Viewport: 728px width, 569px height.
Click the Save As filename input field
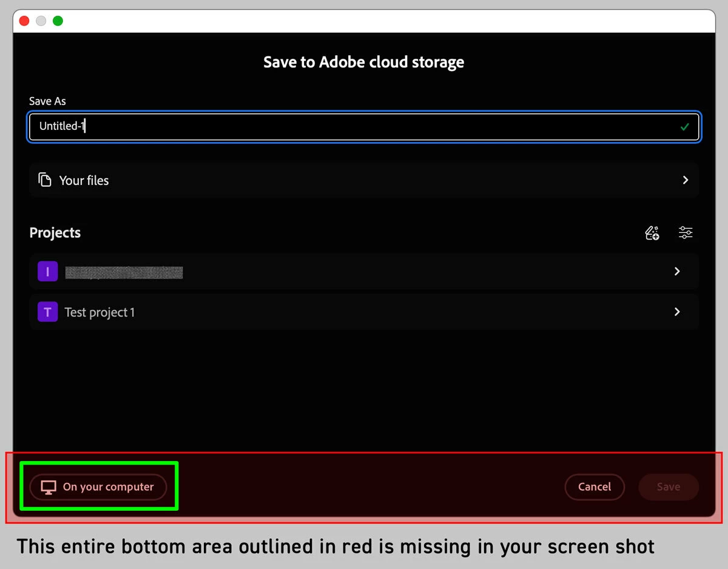364,127
